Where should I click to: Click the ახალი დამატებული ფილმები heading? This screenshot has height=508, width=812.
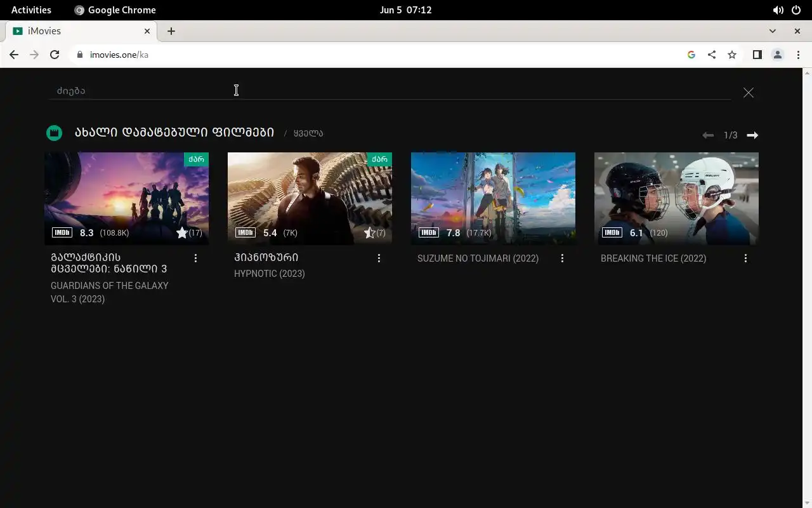(174, 133)
